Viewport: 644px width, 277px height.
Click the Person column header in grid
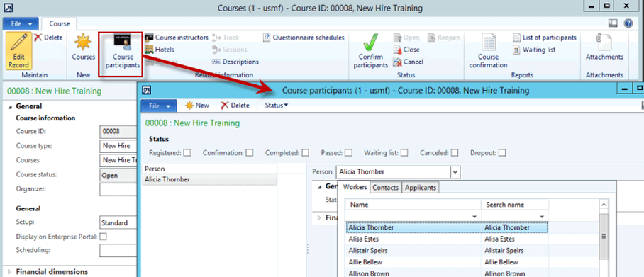(209, 169)
